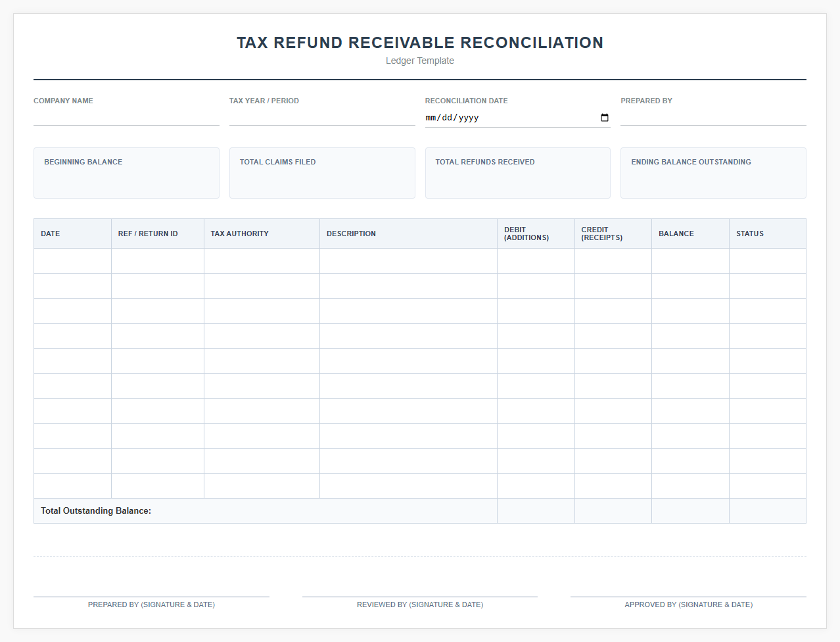Click the Approved By signature line

click(688, 597)
